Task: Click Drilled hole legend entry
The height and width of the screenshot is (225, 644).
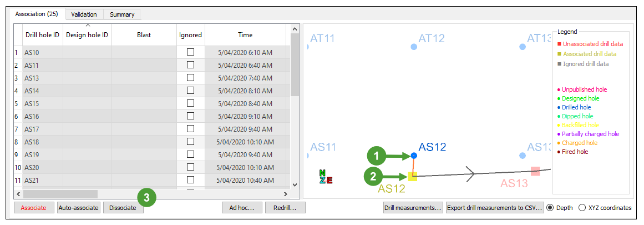Action: click(x=575, y=107)
